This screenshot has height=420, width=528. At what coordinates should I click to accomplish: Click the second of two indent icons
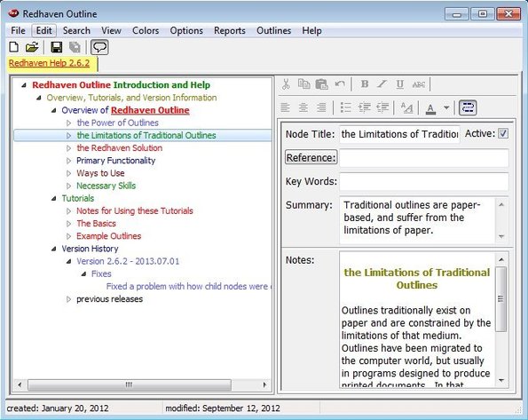coord(382,107)
